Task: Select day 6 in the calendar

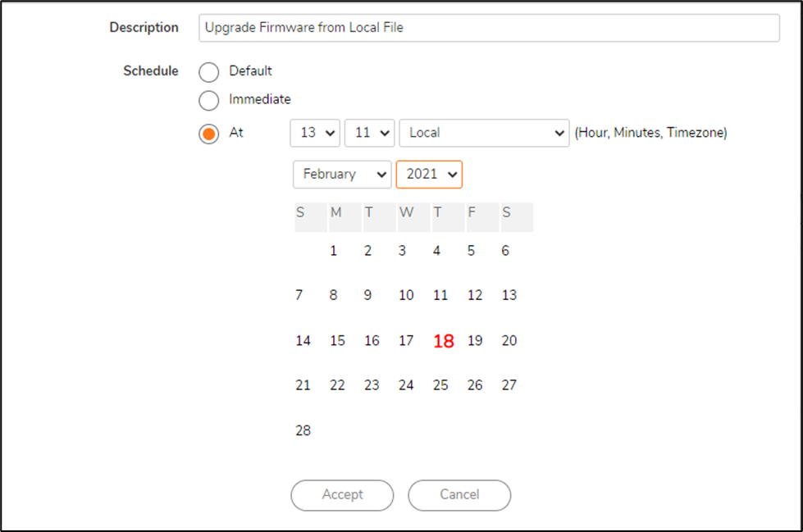Action: 505,251
